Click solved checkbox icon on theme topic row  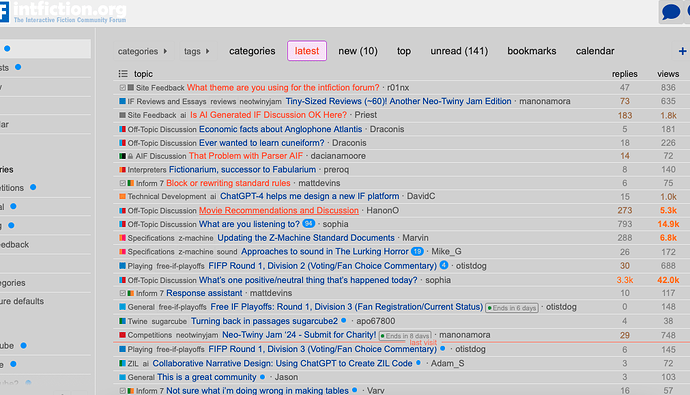[123, 88]
